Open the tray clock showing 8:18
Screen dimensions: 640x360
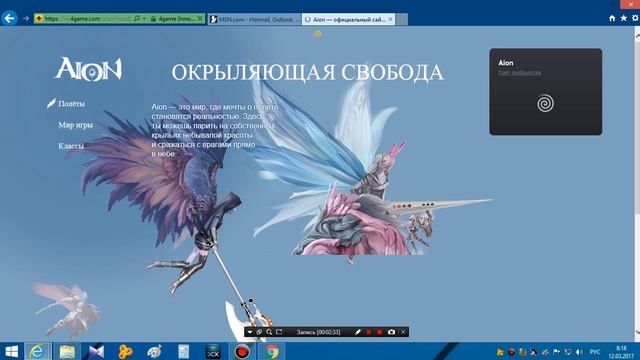(621, 352)
